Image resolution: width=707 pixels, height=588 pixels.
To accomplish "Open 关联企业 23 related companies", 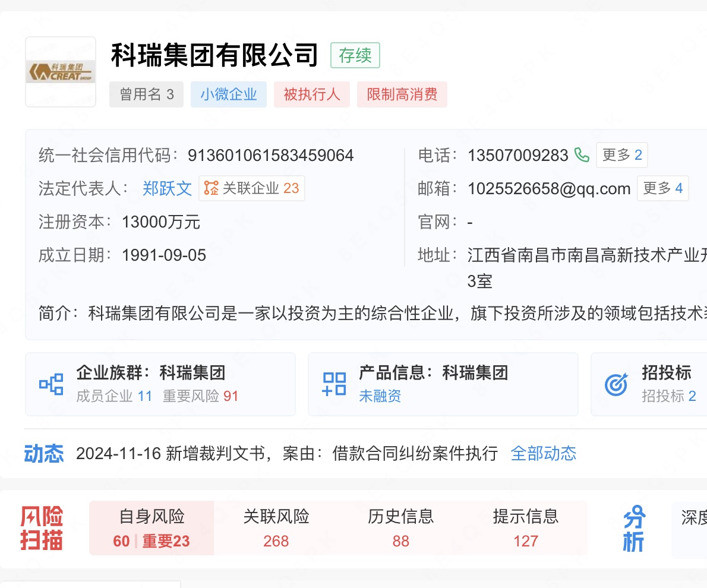I will (x=252, y=188).
